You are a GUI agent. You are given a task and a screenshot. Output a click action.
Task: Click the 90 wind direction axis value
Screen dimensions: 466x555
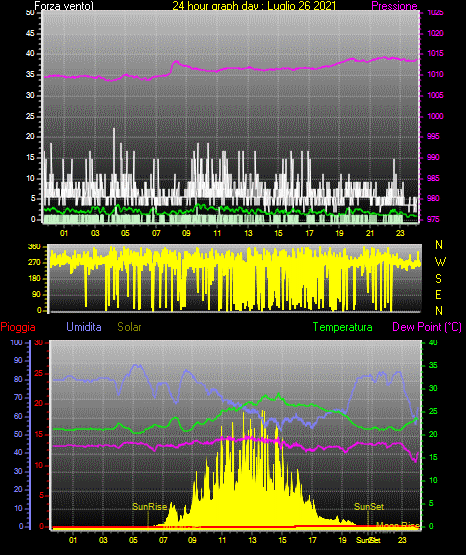point(36,295)
